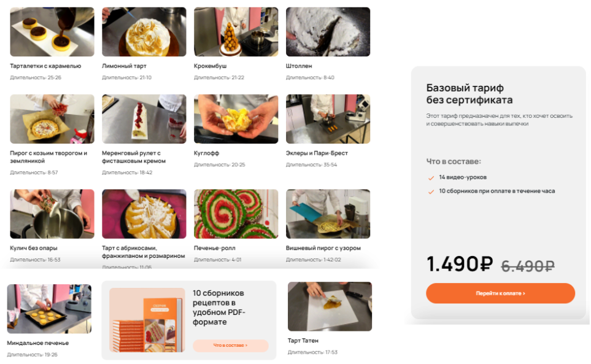
Task: Click the orange PDF recipe book cover image
Action: click(x=147, y=320)
